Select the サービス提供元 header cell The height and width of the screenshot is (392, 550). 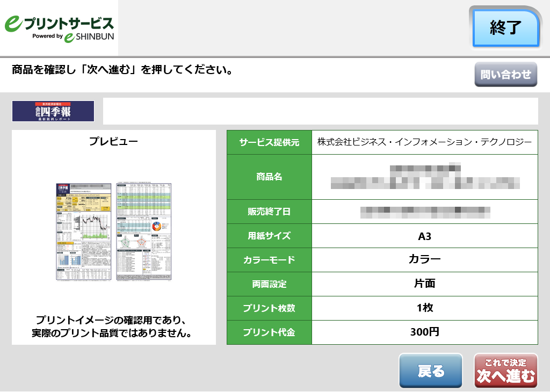[x=270, y=142]
